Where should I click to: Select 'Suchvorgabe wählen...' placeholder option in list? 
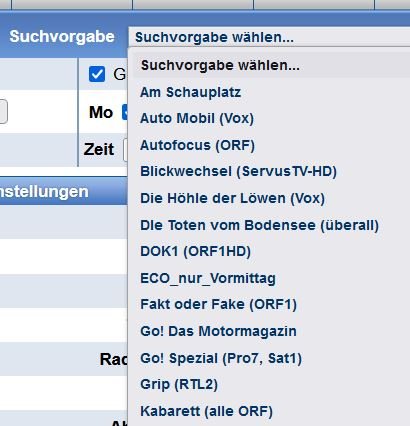[271, 65]
